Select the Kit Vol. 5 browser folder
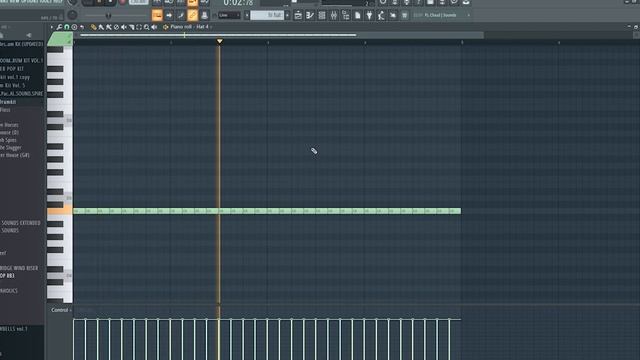Screen dimensions: 640x360 click(x=13, y=85)
